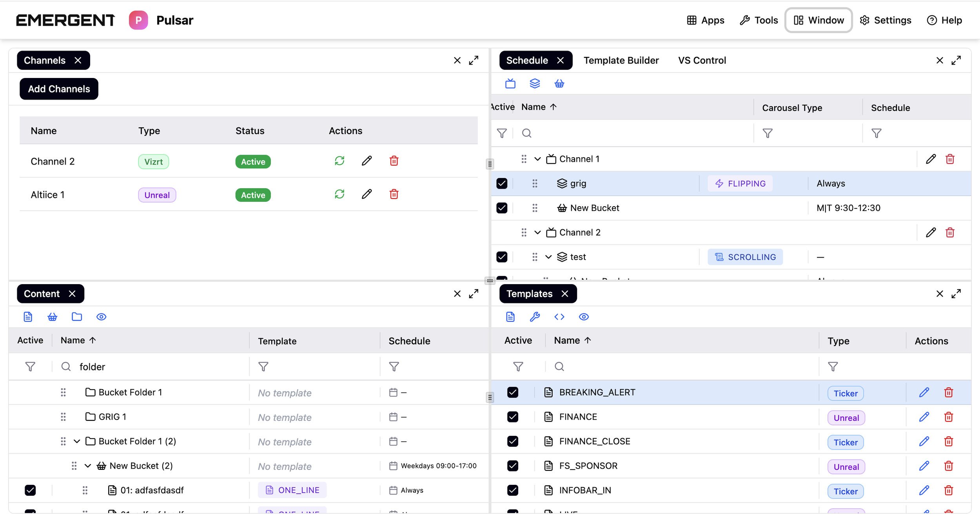Toggle the eye preview icon in Content toolbar
Screen dimensions: 980x522
(x=101, y=317)
